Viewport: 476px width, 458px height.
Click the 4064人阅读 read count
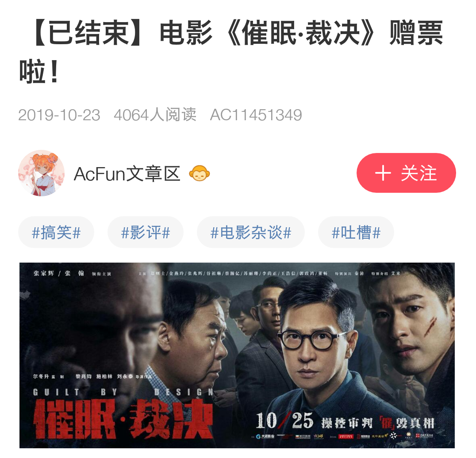pyautogui.click(x=155, y=115)
